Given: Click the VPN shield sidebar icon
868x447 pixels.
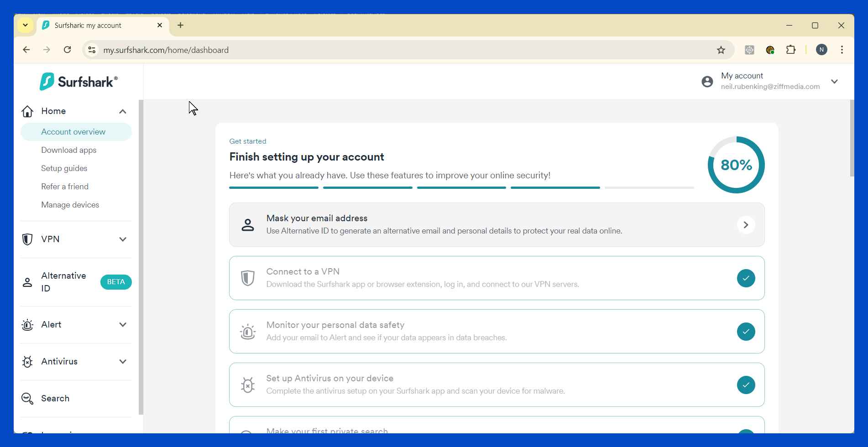Looking at the screenshot, I should pos(27,239).
